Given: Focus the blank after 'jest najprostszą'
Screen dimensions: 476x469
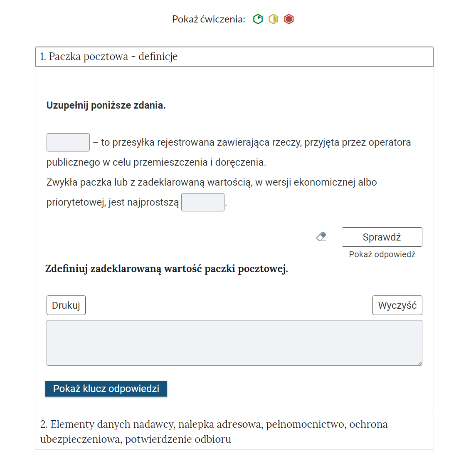Looking at the screenshot, I should (x=203, y=202).
